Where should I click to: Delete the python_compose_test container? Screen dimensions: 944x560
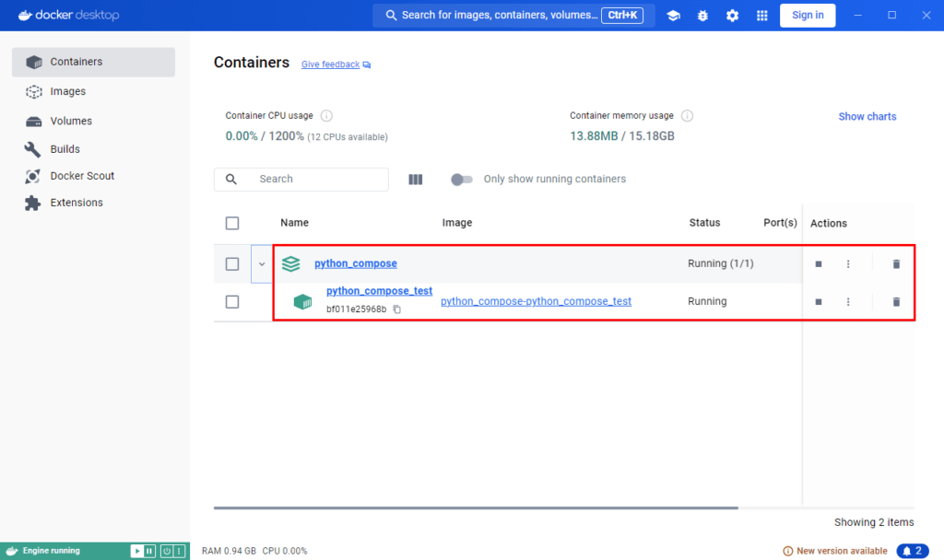coord(896,301)
